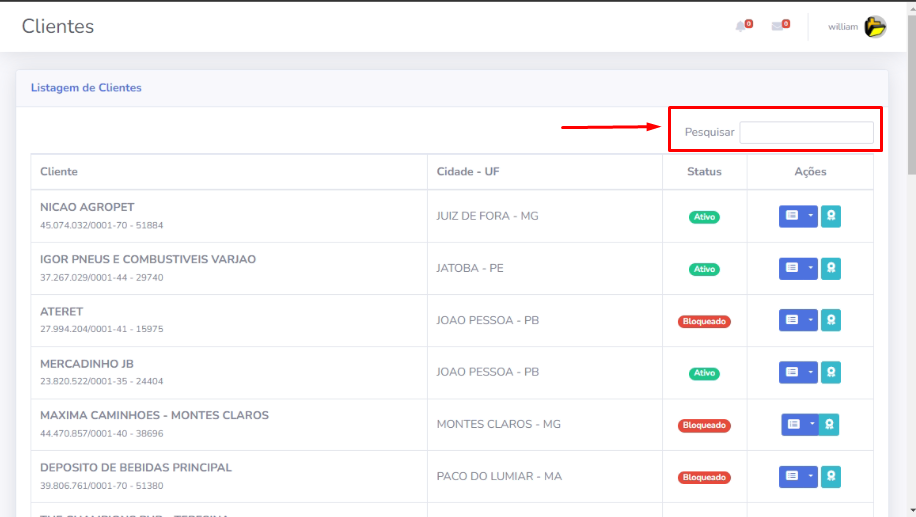Click the Listagem de Clientes heading
The width and height of the screenshot is (916, 517).
pos(86,88)
